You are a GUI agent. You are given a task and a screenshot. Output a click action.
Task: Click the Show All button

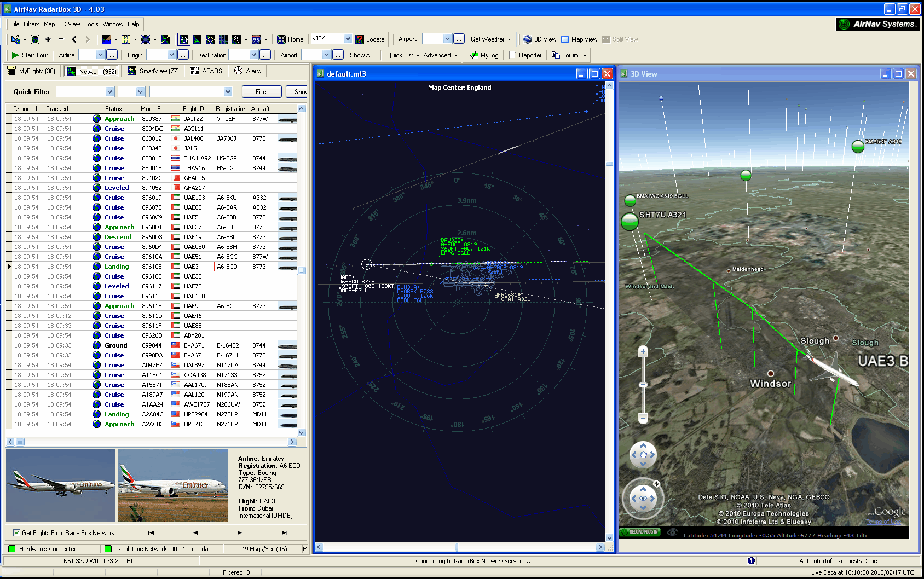coord(361,55)
